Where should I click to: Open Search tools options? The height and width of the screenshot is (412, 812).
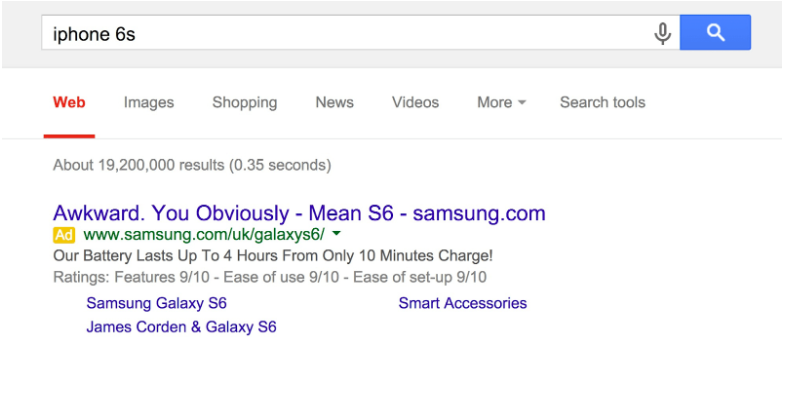pyautogui.click(x=602, y=103)
